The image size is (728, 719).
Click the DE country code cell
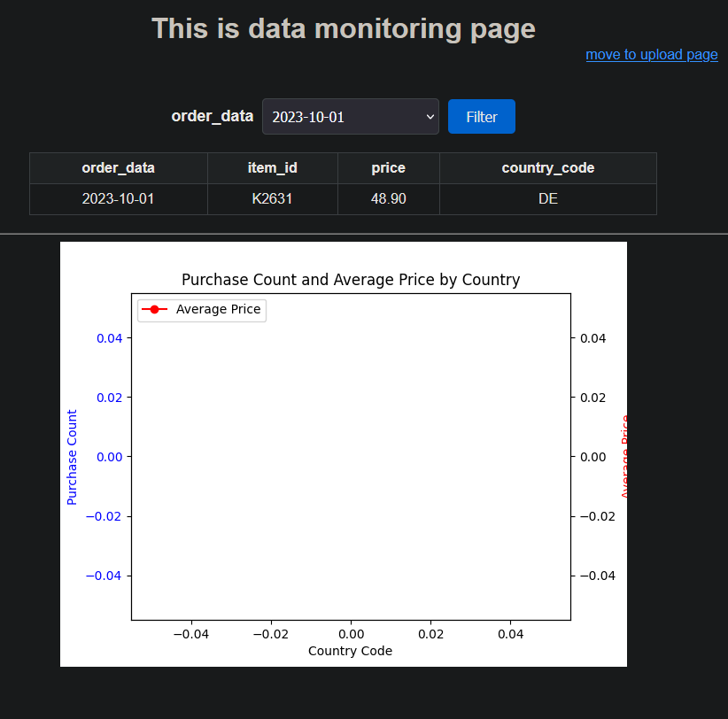click(547, 198)
